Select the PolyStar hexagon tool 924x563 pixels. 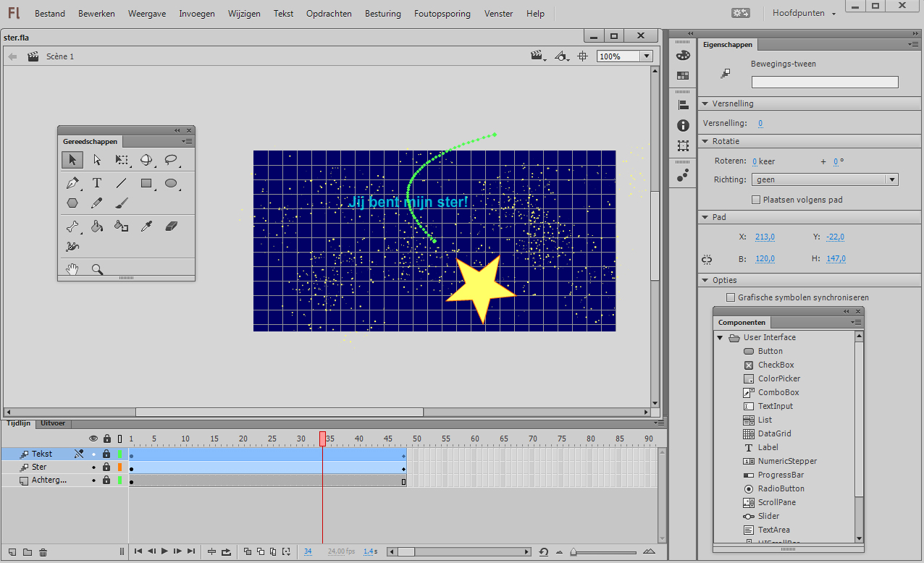pyautogui.click(x=72, y=203)
